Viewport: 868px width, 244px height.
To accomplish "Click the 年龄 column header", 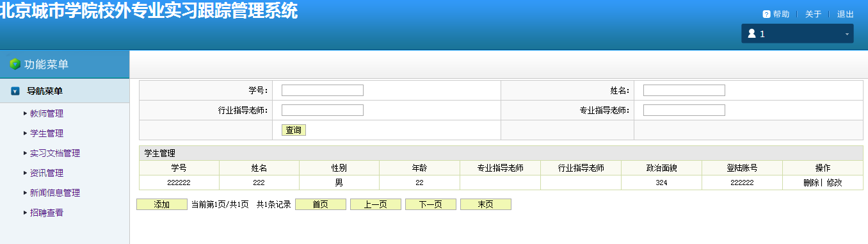I will pos(419,168).
